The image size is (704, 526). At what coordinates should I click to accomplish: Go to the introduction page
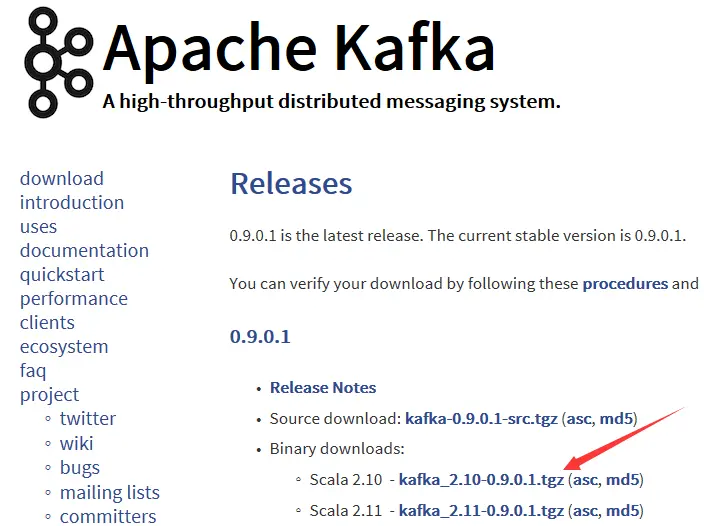(x=72, y=203)
